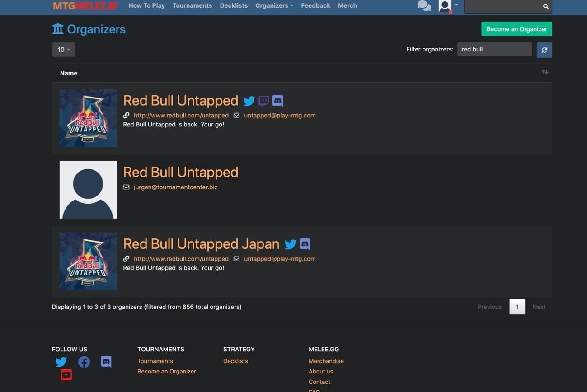This screenshot has height=392, width=587.
Task: Open footer Twitter follow icon
Action: (61, 362)
